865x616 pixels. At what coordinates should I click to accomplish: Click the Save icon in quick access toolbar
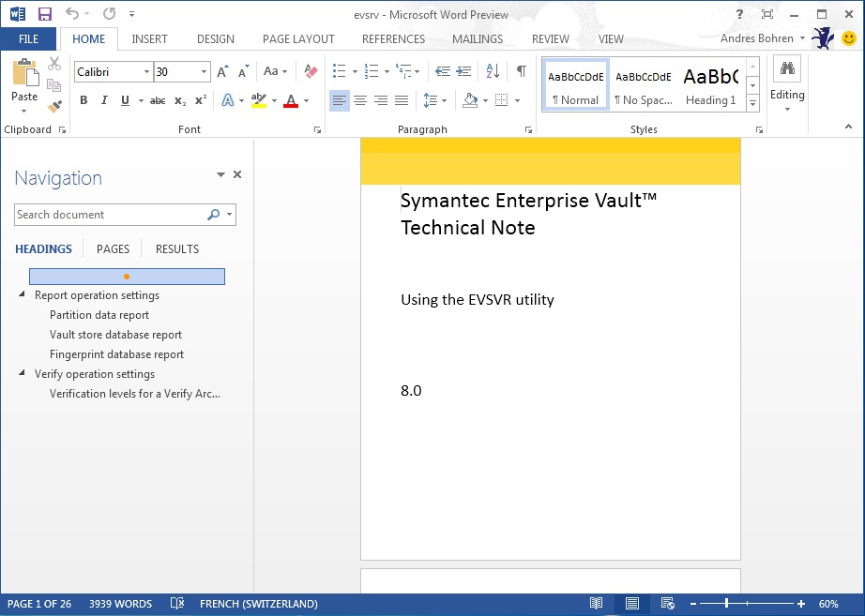[x=45, y=14]
